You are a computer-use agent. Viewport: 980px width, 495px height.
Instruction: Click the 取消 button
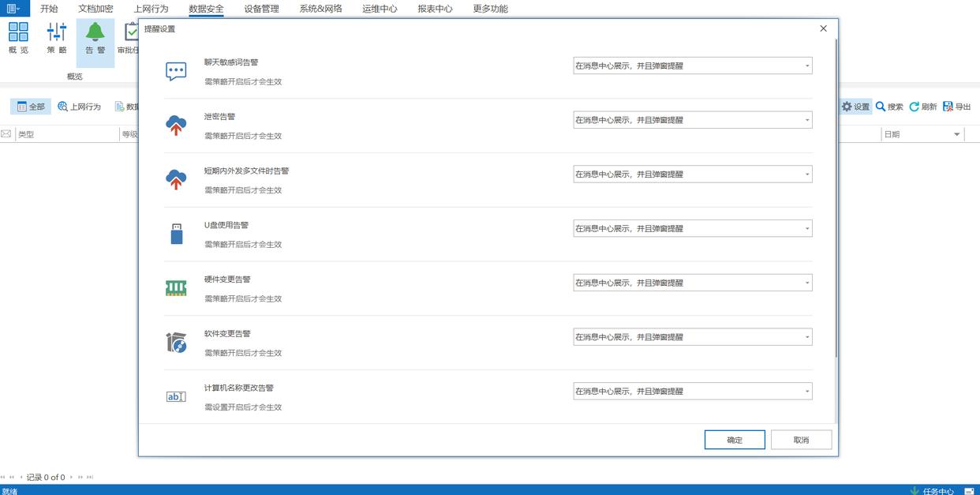tap(801, 440)
